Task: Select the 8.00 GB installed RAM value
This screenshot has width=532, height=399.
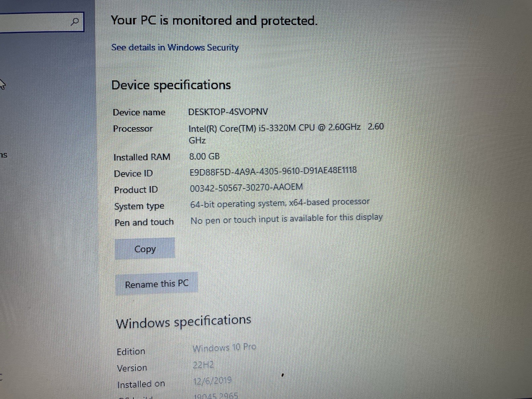Action: (x=204, y=156)
